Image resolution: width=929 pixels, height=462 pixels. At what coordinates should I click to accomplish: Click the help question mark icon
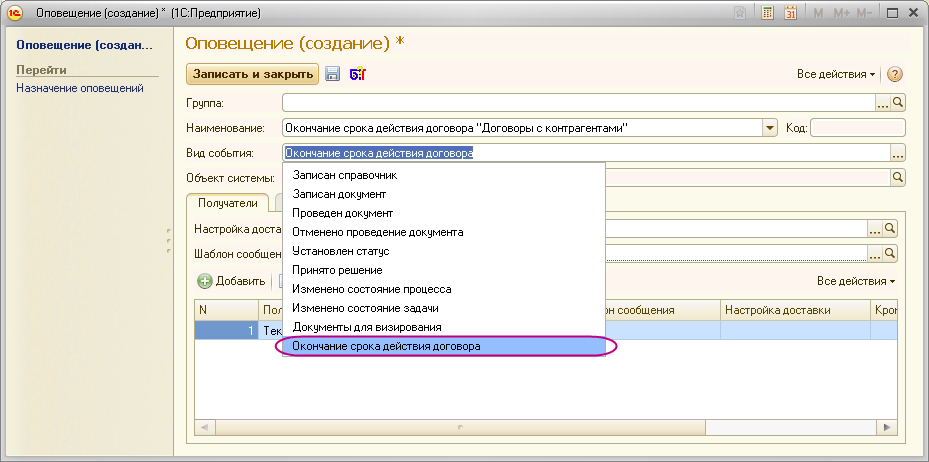[x=895, y=74]
